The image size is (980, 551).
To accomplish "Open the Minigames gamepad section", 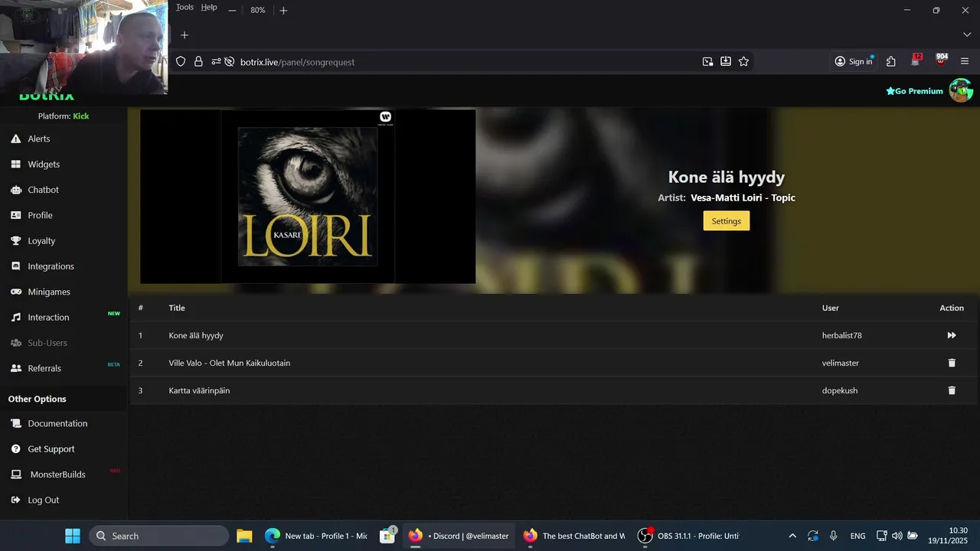I will (x=49, y=292).
